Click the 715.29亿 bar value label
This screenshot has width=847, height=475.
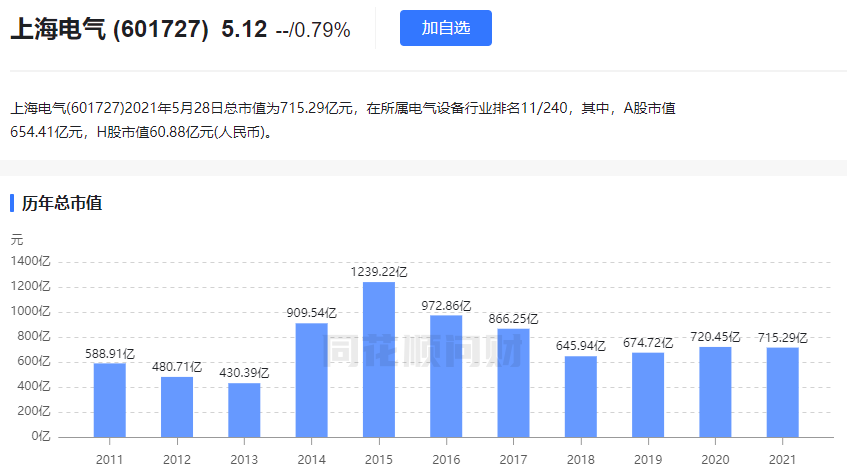tap(783, 338)
